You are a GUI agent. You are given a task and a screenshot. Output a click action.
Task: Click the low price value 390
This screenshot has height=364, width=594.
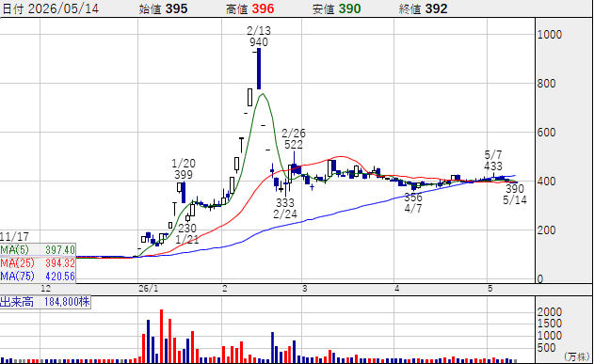(x=349, y=8)
